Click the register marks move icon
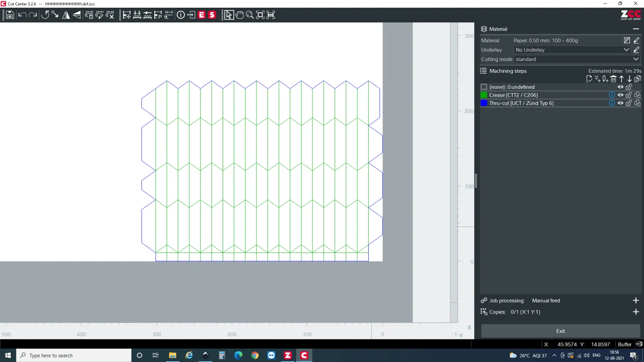 tap(127, 15)
